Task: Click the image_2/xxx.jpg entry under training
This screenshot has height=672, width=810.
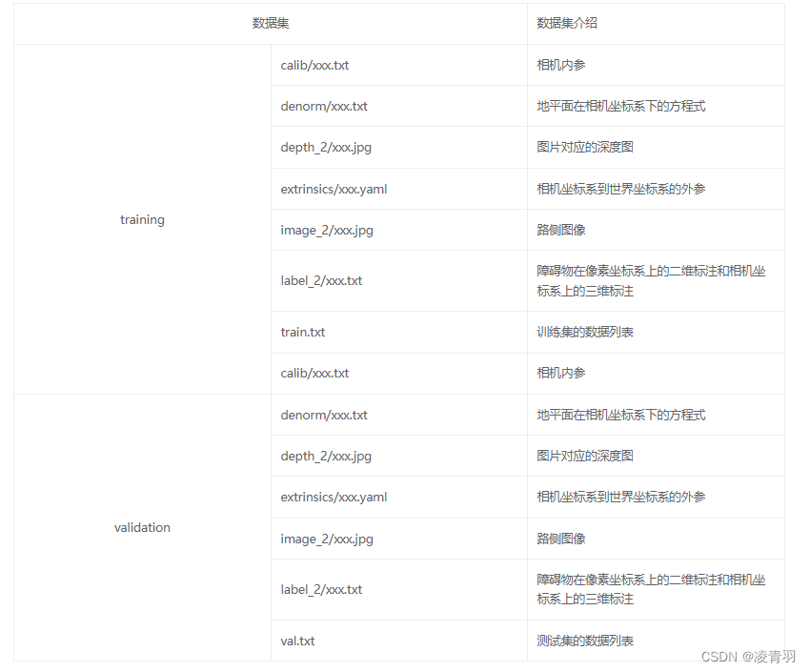Action: click(x=321, y=230)
